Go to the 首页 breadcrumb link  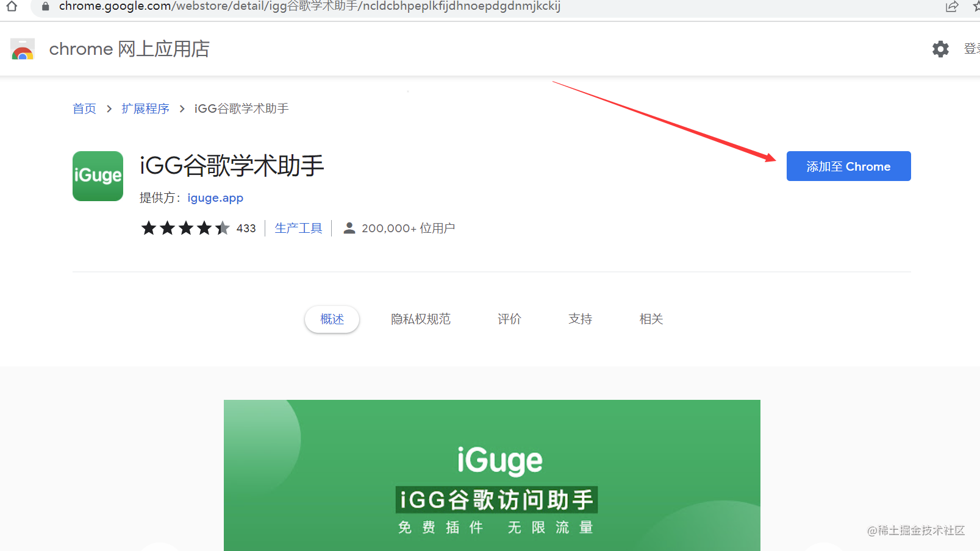[84, 108]
